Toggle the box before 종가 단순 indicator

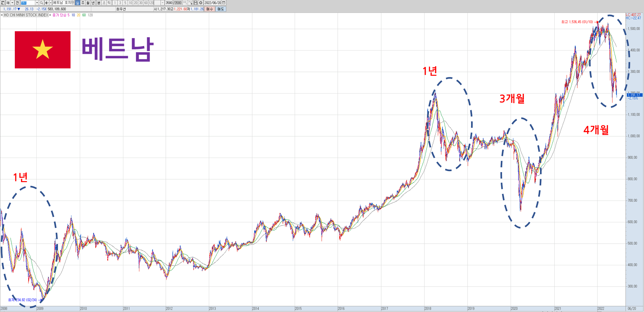pyautogui.click(x=50, y=15)
